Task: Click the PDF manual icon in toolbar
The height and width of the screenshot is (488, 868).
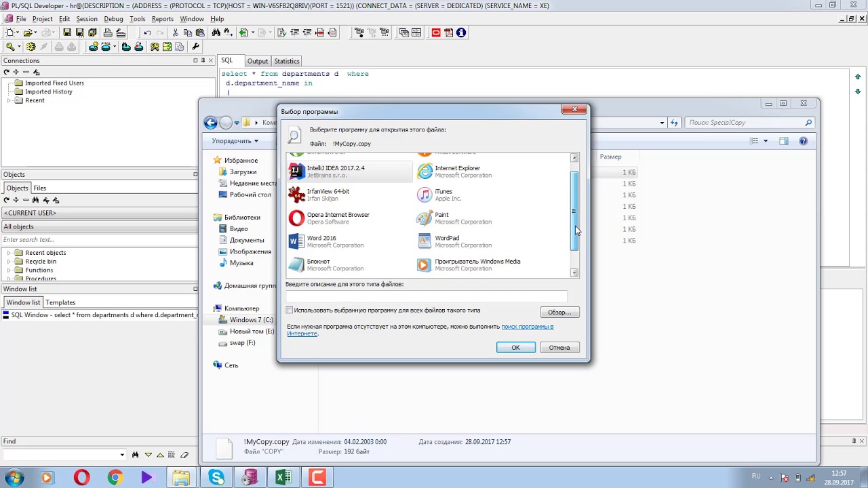Action: pyautogui.click(x=448, y=33)
